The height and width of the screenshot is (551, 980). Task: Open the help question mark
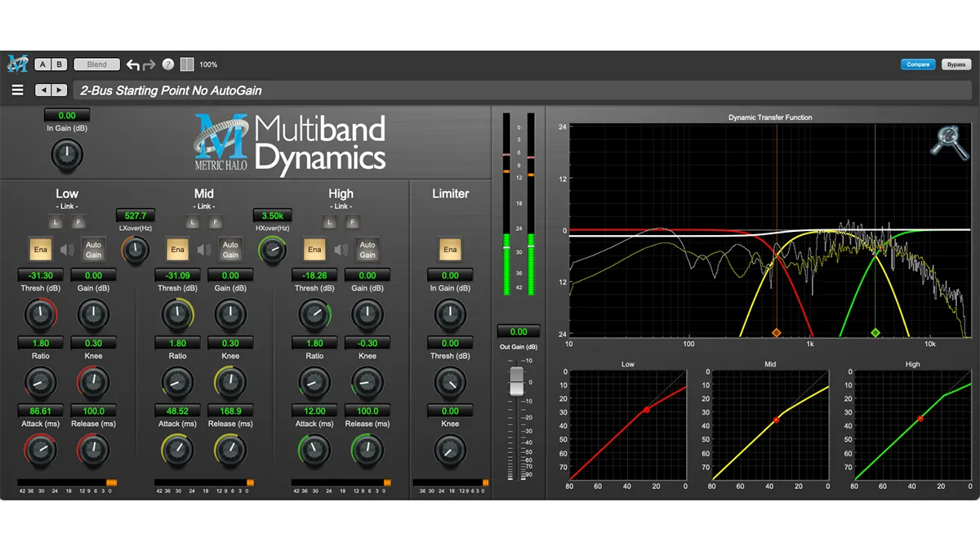click(168, 64)
